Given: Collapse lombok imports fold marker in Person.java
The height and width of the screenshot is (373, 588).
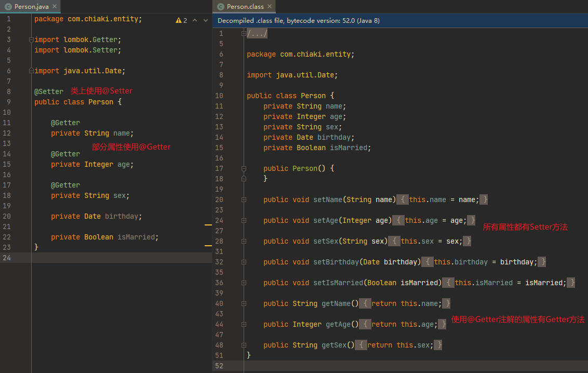Looking at the screenshot, I should [32, 40].
